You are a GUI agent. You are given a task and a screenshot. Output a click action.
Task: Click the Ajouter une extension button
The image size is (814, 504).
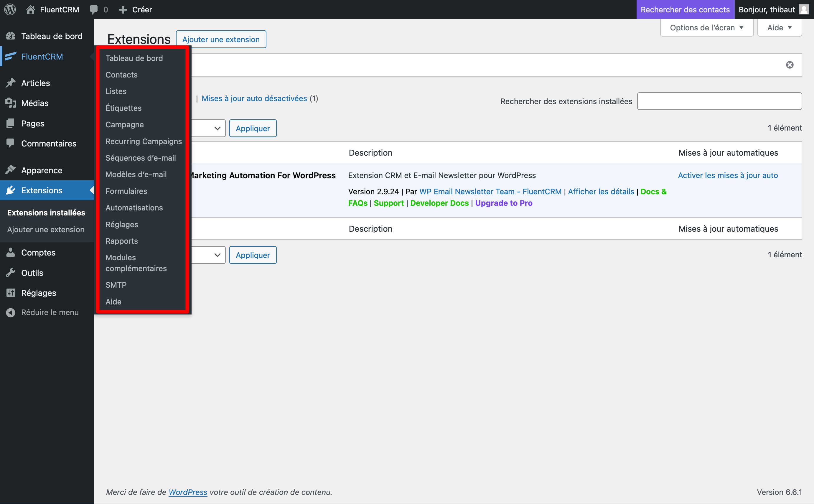click(221, 39)
